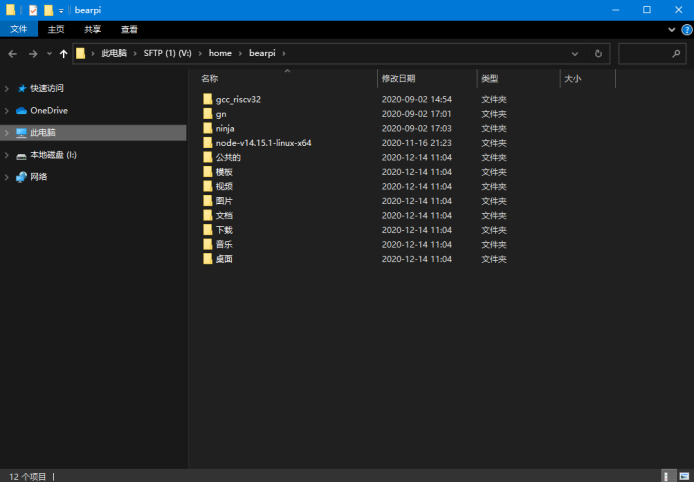Click date 2020-11-16 21:23 of node folder

(417, 143)
